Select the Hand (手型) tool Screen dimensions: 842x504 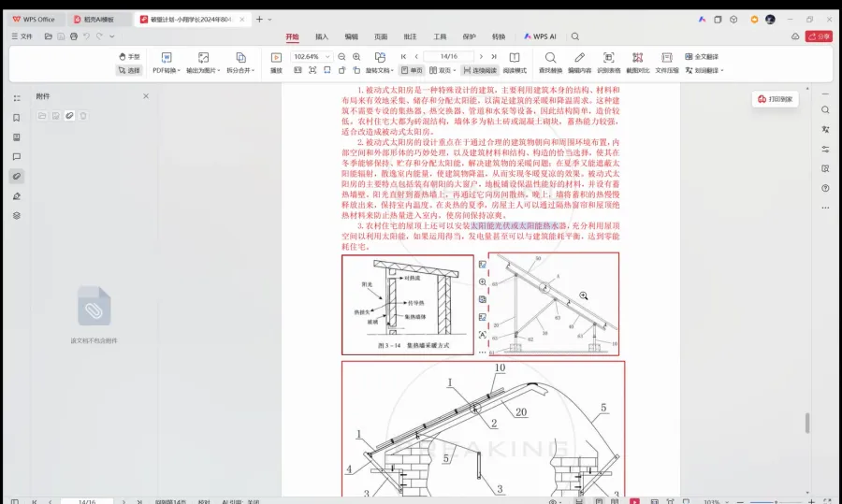tap(129, 56)
